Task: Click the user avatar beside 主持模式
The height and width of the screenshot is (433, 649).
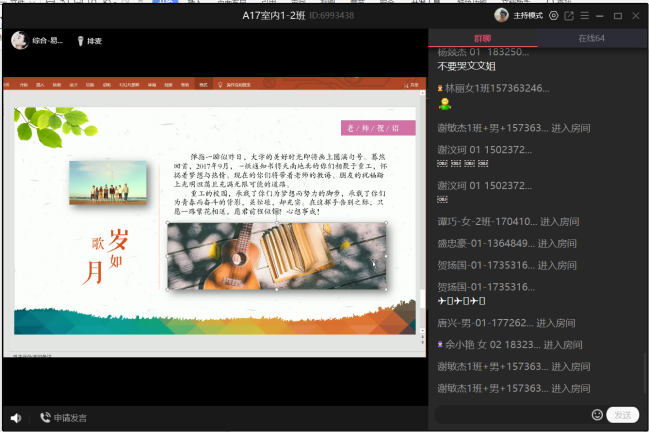Action: click(502, 15)
